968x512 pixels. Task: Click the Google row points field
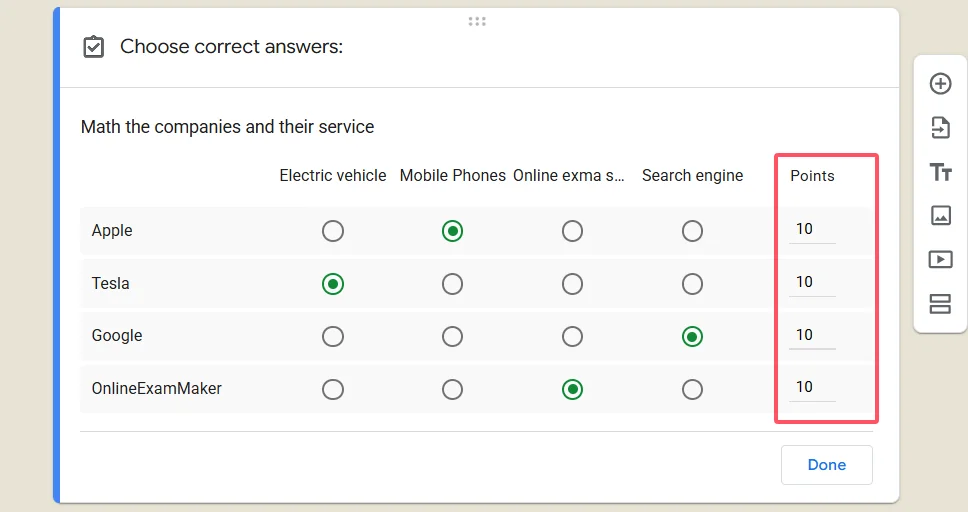tap(811, 335)
